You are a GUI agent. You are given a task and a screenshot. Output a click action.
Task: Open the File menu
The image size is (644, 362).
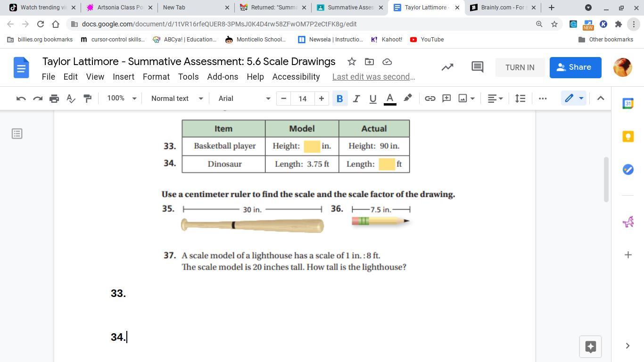[49, 77]
